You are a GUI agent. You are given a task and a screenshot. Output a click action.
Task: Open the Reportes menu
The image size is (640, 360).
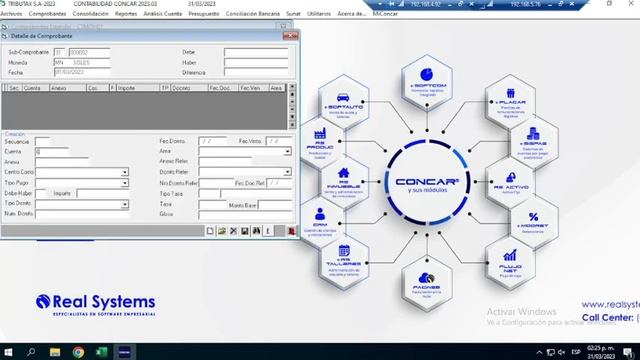pyautogui.click(x=126, y=13)
